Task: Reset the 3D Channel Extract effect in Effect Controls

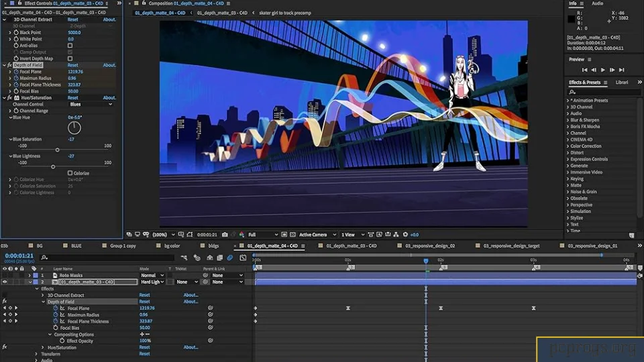Action: (72, 19)
